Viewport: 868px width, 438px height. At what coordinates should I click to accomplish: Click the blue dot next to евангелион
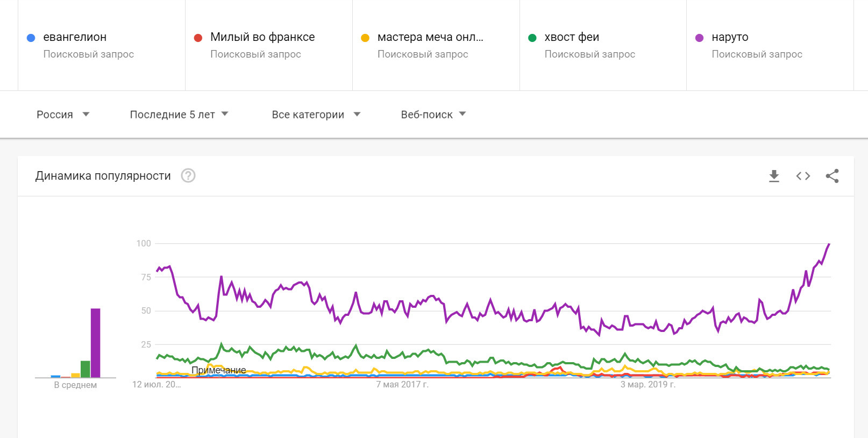click(31, 38)
